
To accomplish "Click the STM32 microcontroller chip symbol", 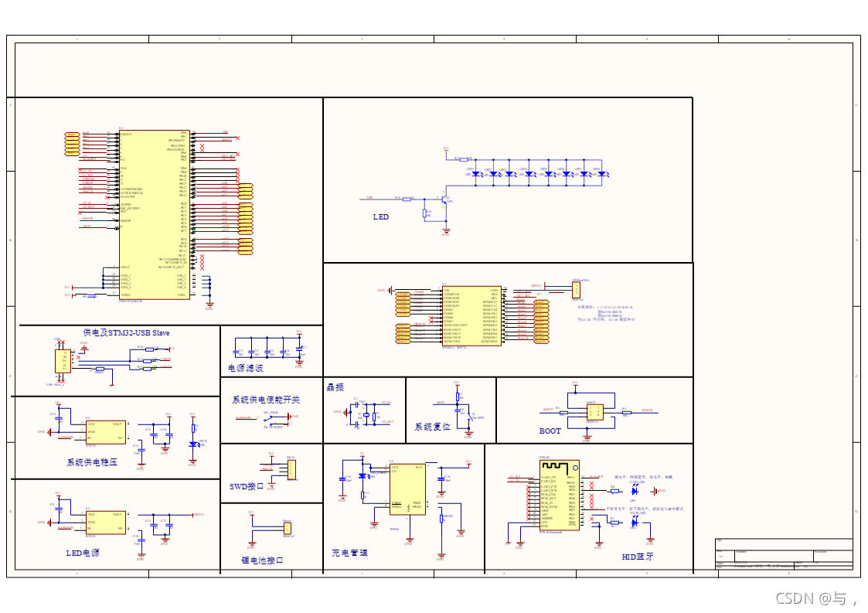I will [155, 215].
